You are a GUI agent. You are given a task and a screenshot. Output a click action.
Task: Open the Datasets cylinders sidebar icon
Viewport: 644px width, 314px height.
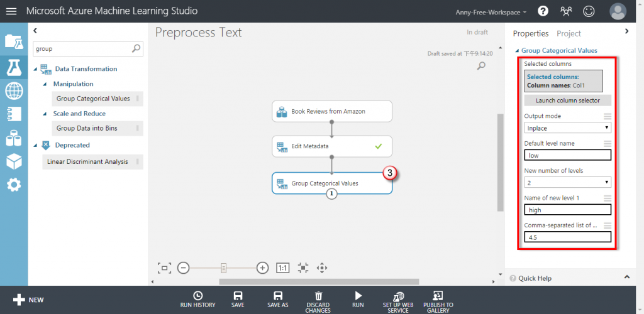(x=14, y=138)
